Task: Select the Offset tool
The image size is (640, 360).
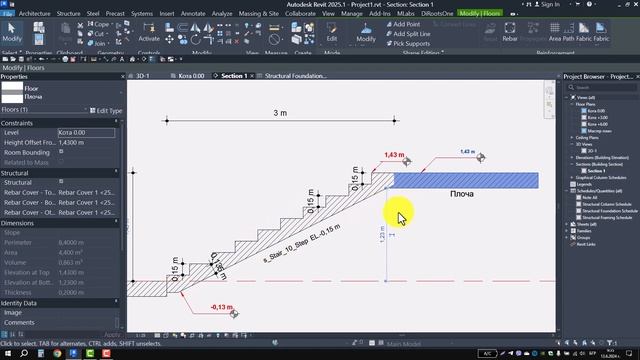Action: click(x=182, y=27)
